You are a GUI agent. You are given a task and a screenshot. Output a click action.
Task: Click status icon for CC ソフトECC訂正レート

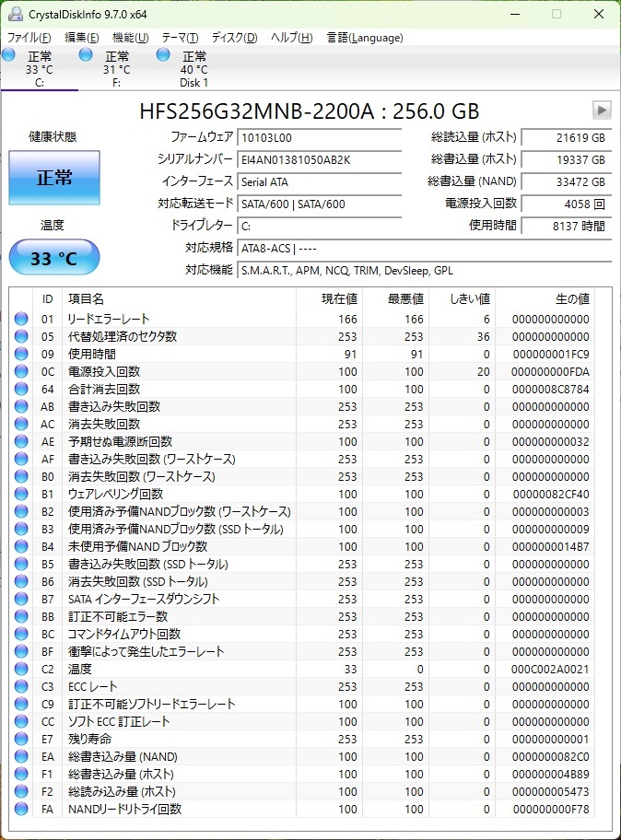(21, 721)
